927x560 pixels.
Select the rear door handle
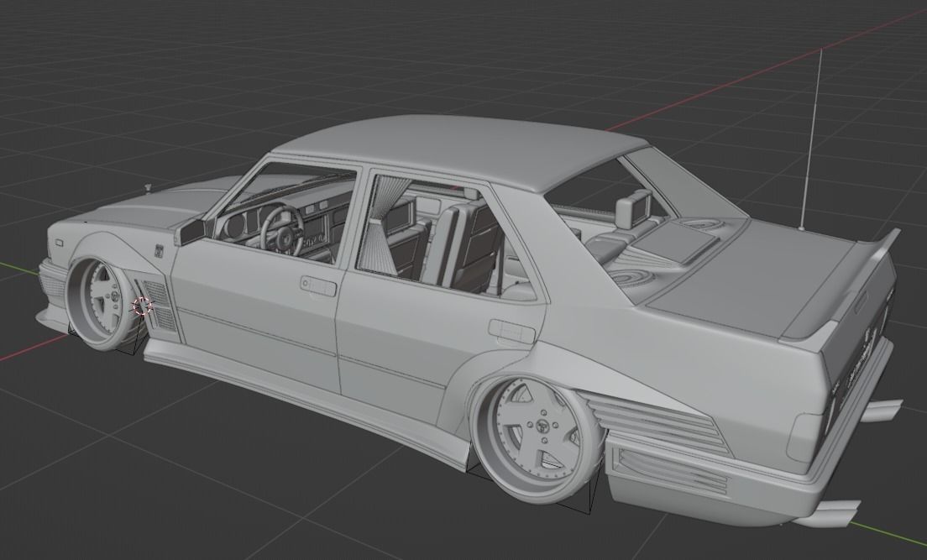click(512, 332)
